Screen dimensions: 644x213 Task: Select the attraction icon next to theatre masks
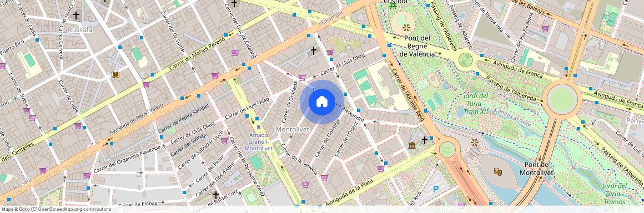pos(475,143)
